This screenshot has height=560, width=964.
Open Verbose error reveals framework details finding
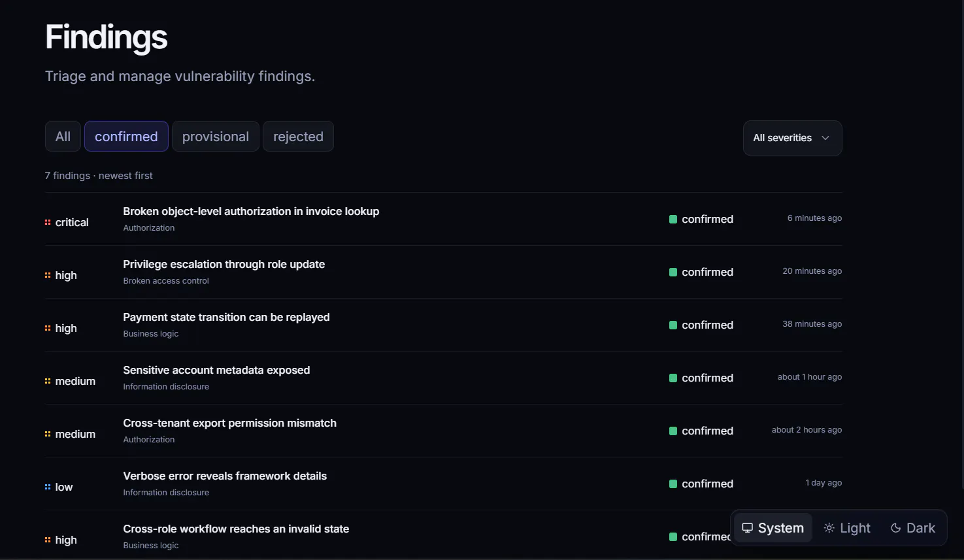pos(225,476)
